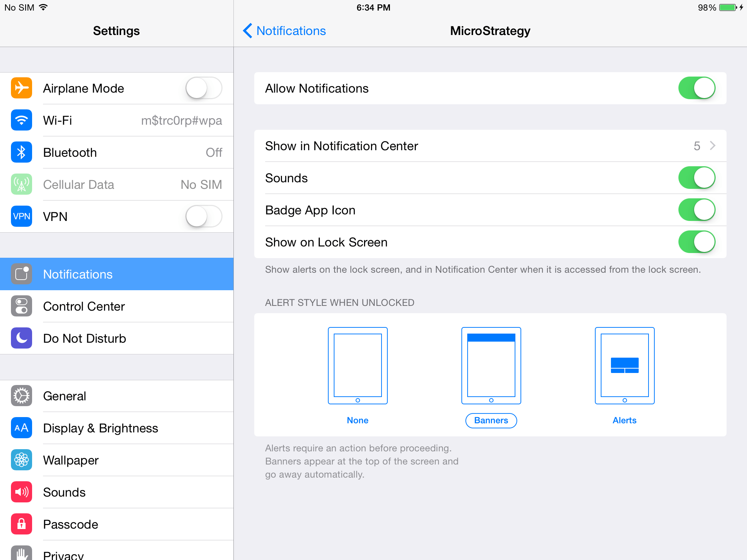The height and width of the screenshot is (560, 747).
Task: Open the Display & Brightness settings row
Action: [x=117, y=428]
